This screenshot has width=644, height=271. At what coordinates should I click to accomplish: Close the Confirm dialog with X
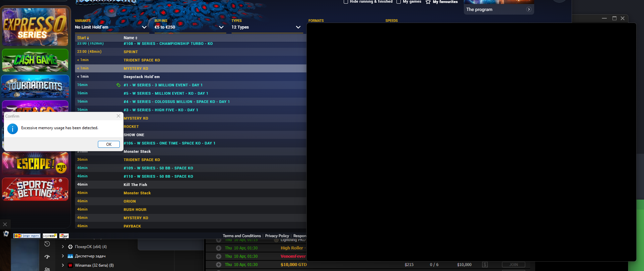pyautogui.click(x=118, y=116)
